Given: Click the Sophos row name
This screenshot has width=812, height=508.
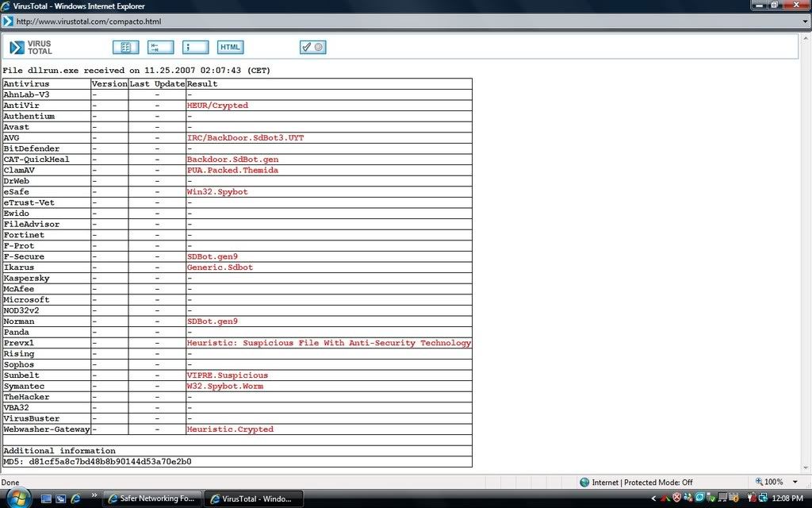Looking at the screenshot, I should 19,364.
